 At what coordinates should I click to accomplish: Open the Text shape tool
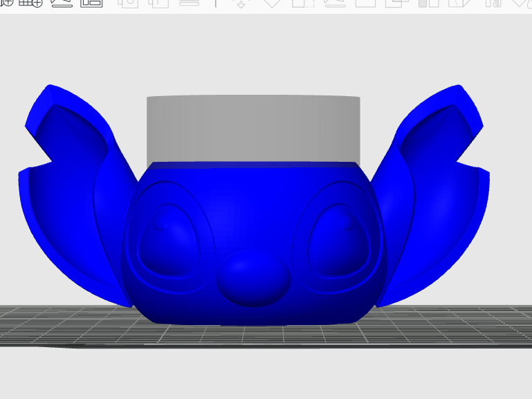pos(493,3)
